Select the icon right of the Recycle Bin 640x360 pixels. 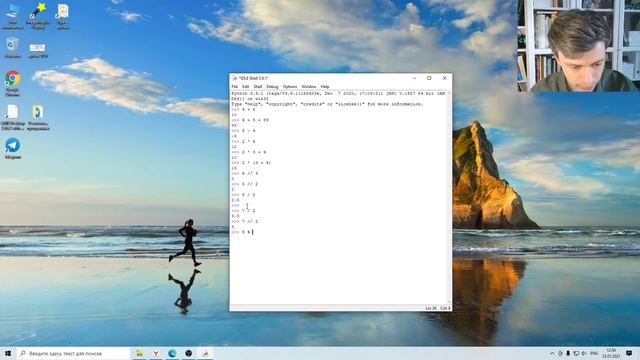pos(38,50)
